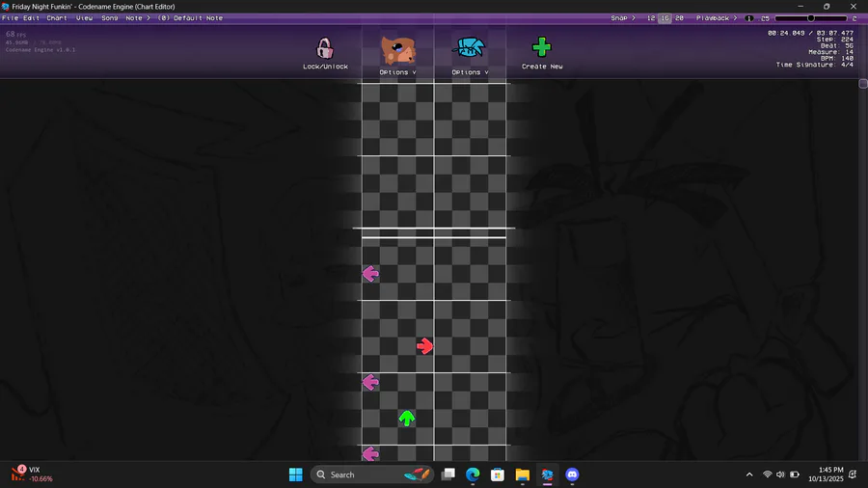
Task: Select the purple left arrow note at the grid's bottom edge
Action: [370, 453]
